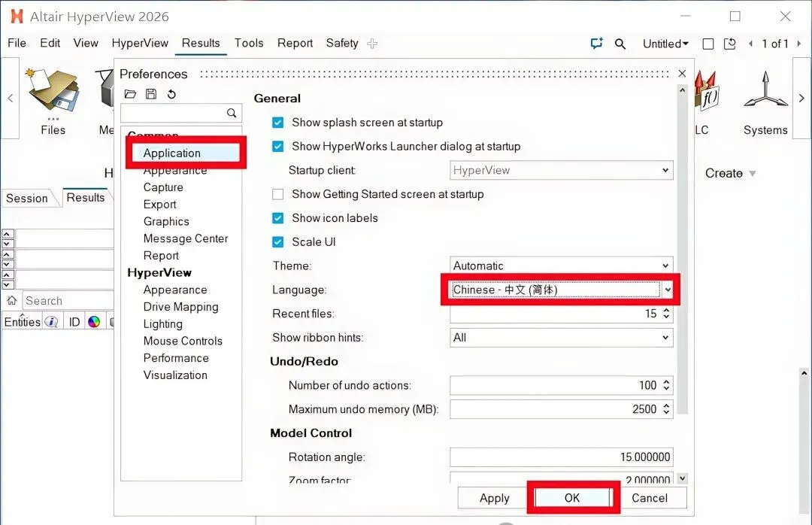Select Export in the preferences list
The image size is (812, 525).
(x=159, y=204)
